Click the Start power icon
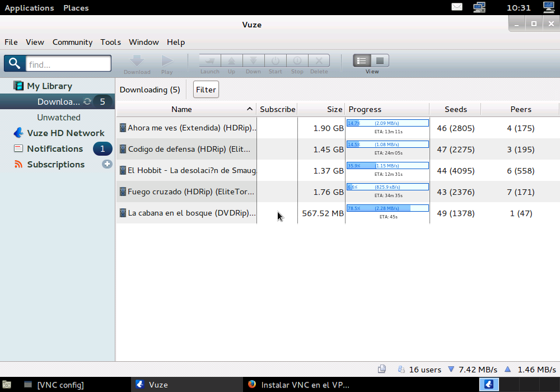Image resolution: width=560 pixels, height=392 pixels. coord(276,60)
